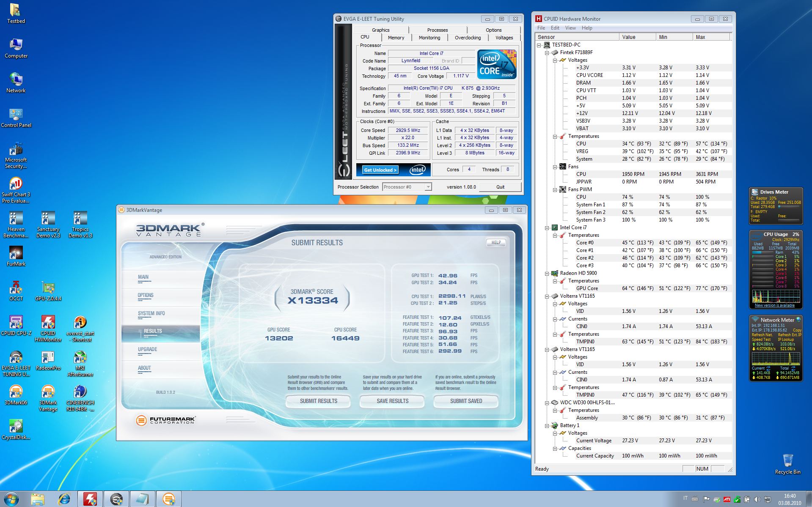812x507 pixels.
Task: Launch CPUID HWMonitor desktop shortcut
Action: point(48,329)
